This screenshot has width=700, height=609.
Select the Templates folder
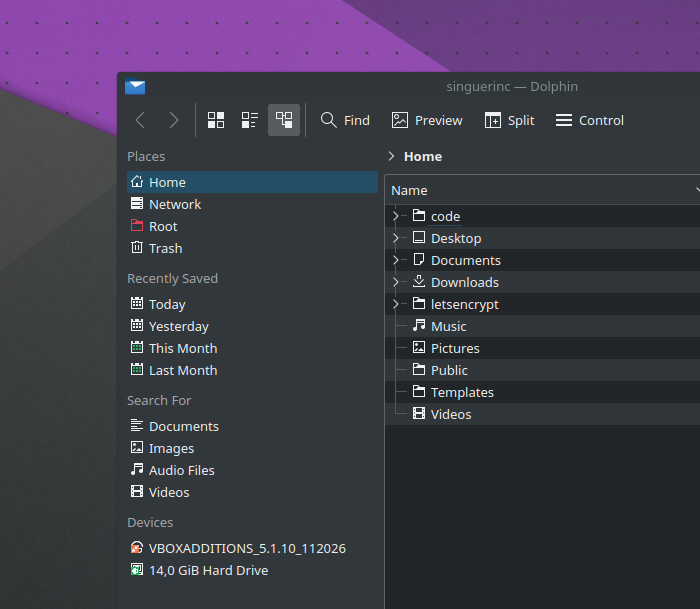point(462,392)
